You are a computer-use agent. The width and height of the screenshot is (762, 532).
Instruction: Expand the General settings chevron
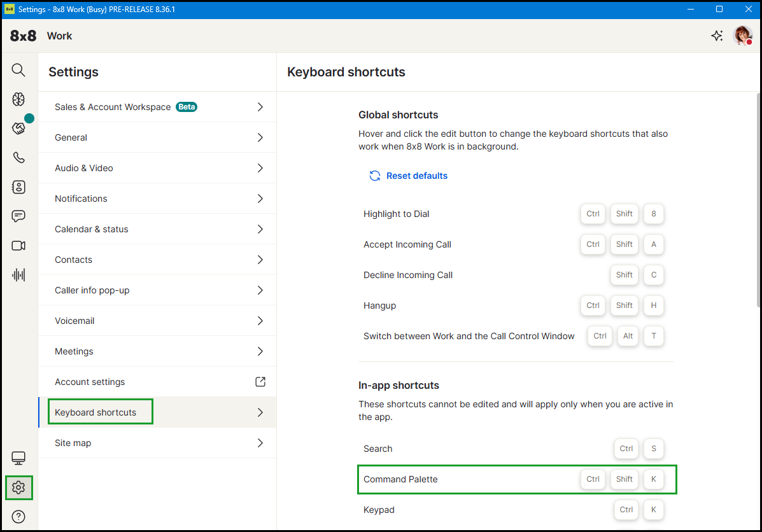coord(260,137)
